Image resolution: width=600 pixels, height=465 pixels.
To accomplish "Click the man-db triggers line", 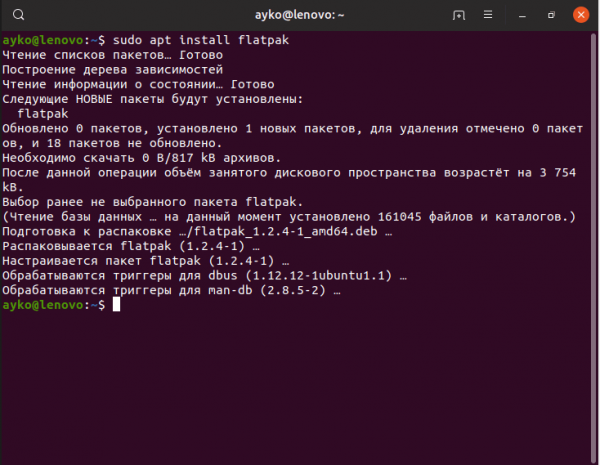I will coord(171,290).
